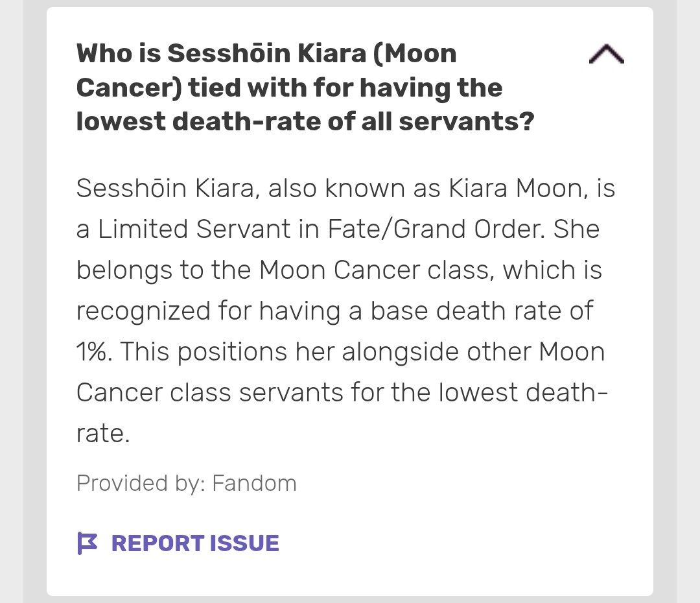Click the 'Limited Servant' phrase in the answer

pyautogui.click(x=194, y=229)
